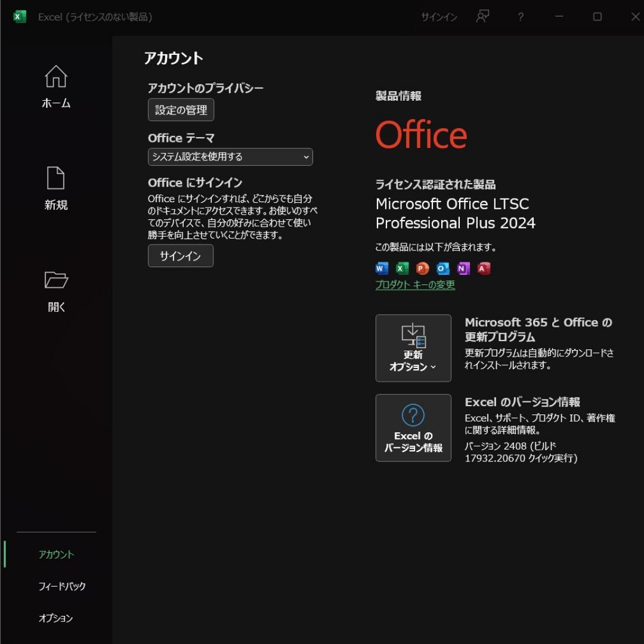Click the Outlook product icon
The height and width of the screenshot is (644, 644).
441,268
